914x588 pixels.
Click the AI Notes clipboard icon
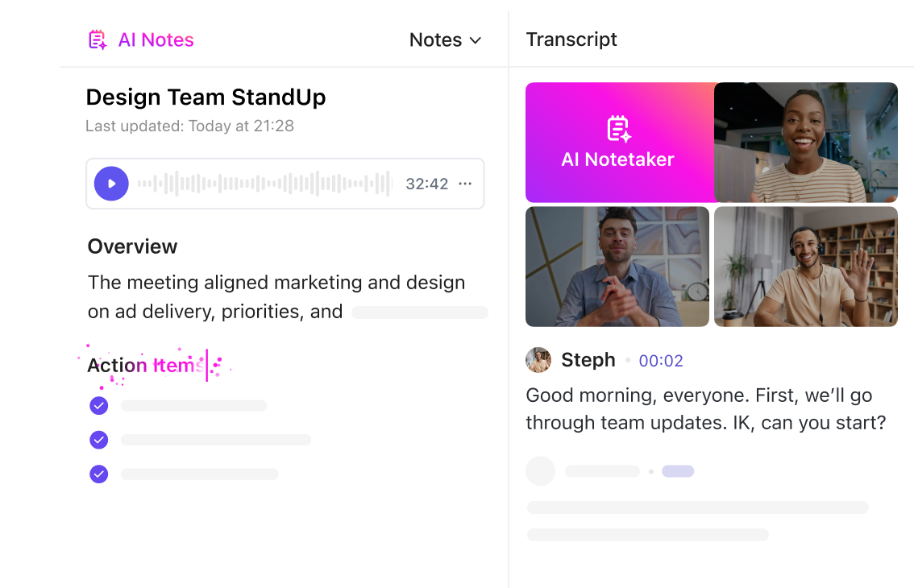point(98,39)
